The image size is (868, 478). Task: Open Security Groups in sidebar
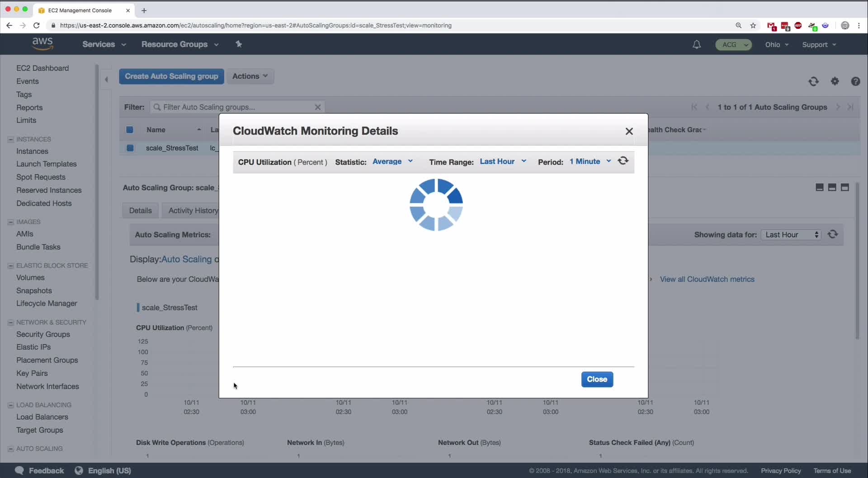pyautogui.click(x=43, y=334)
